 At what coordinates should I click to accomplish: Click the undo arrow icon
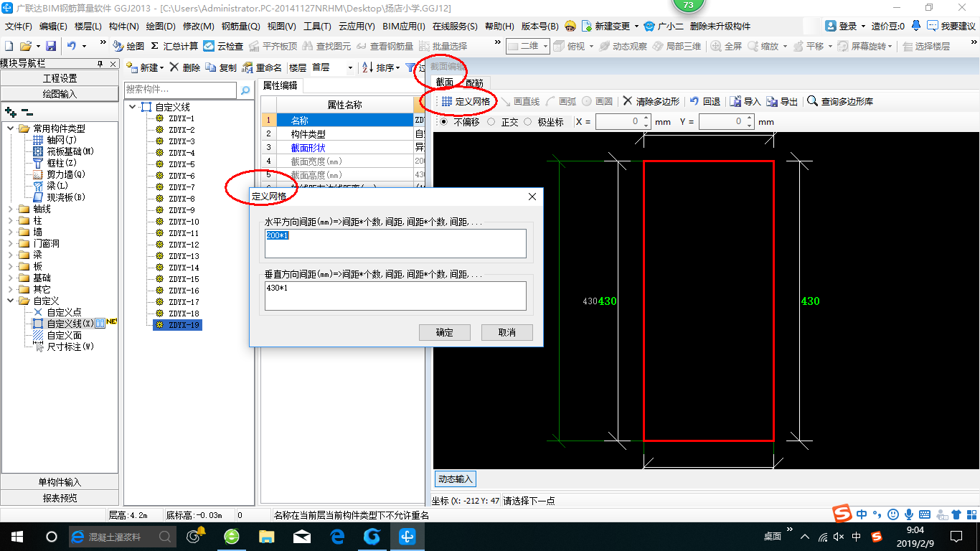pyautogui.click(x=72, y=46)
